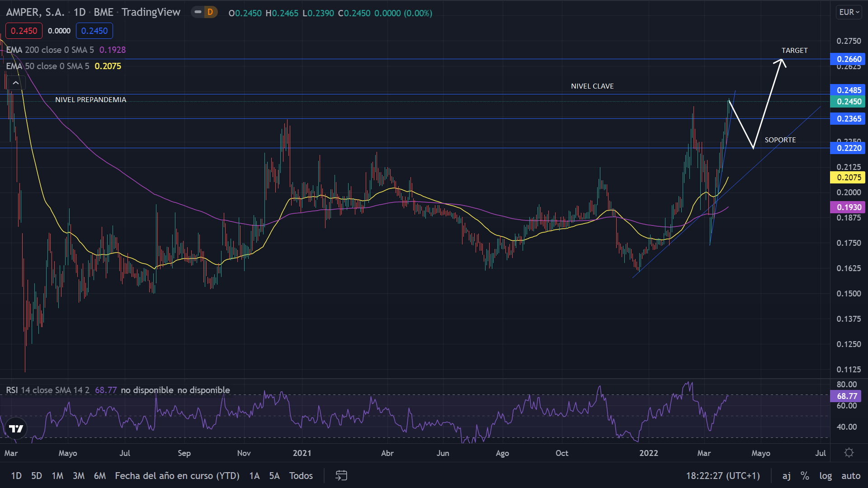Toggle percent scale mode
Image resolution: width=868 pixels, height=488 pixels.
click(x=805, y=476)
